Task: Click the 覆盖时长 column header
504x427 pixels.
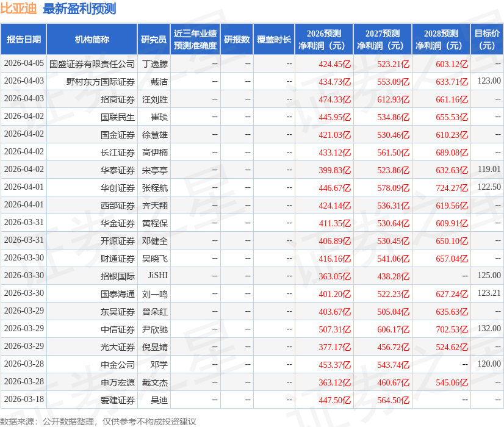Action: click(x=273, y=40)
